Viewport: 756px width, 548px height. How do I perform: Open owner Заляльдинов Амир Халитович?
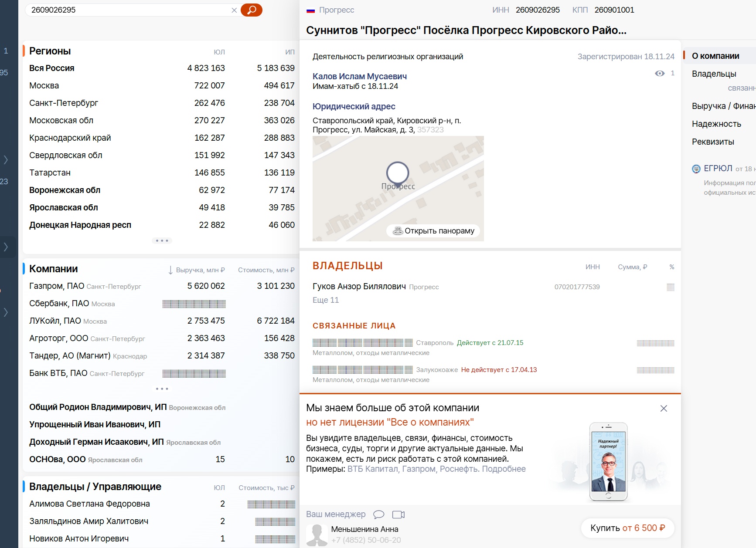click(89, 521)
